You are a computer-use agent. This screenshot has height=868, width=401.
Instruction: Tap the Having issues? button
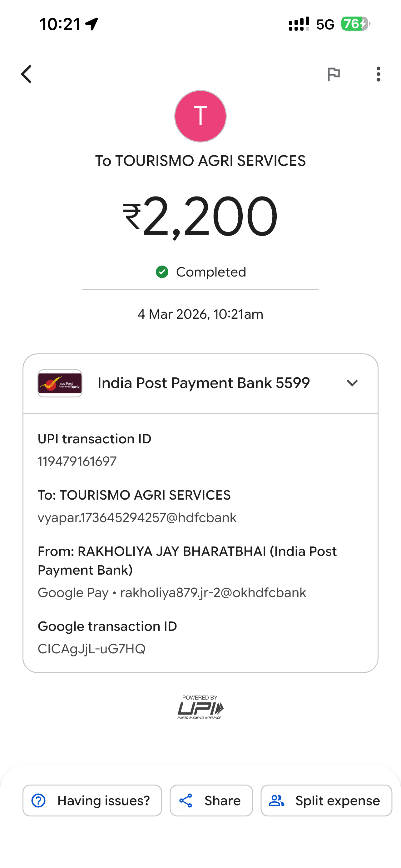(92, 801)
